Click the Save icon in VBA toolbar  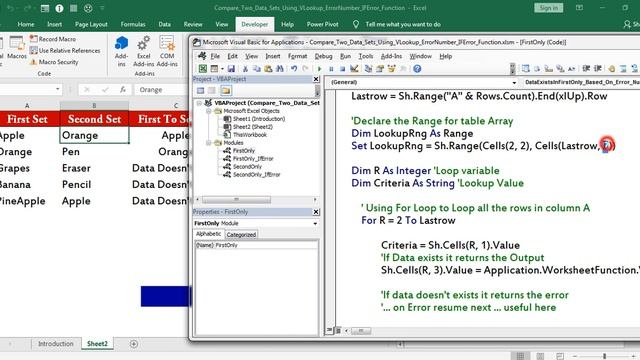tap(231, 69)
